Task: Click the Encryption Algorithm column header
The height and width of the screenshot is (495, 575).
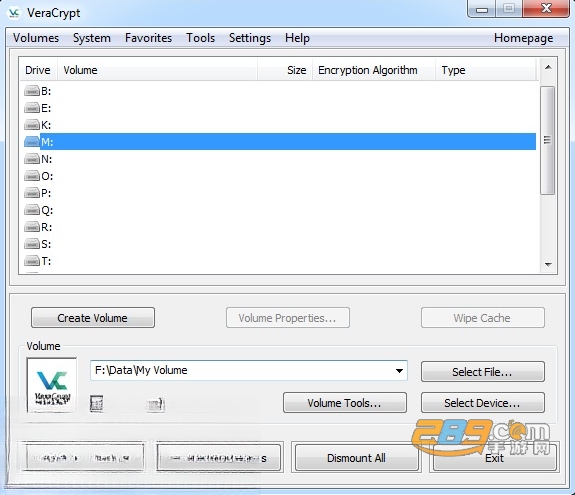Action: [374, 70]
